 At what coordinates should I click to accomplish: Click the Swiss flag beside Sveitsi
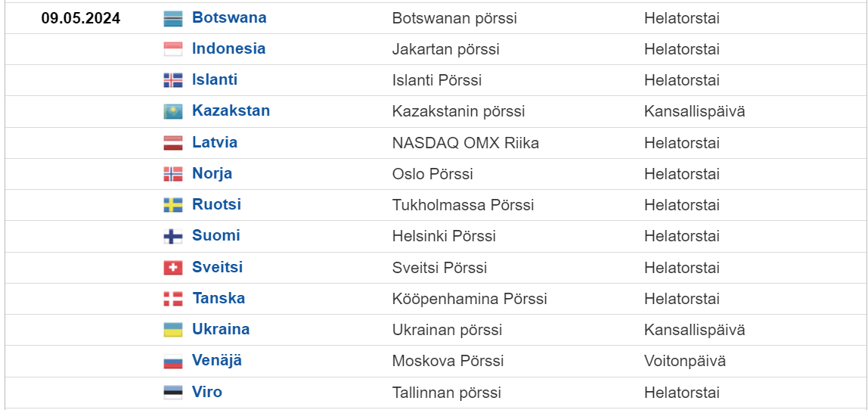tap(173, 268)
